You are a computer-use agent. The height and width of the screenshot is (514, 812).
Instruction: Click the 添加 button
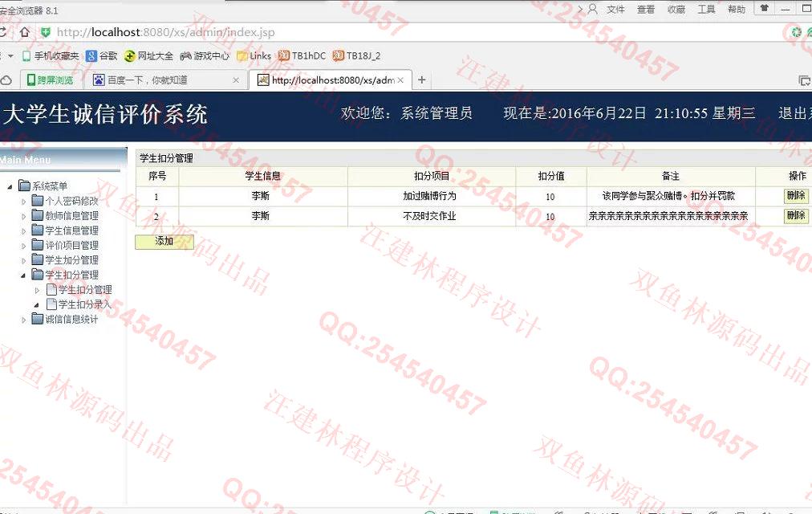click(x=164, y=242)
